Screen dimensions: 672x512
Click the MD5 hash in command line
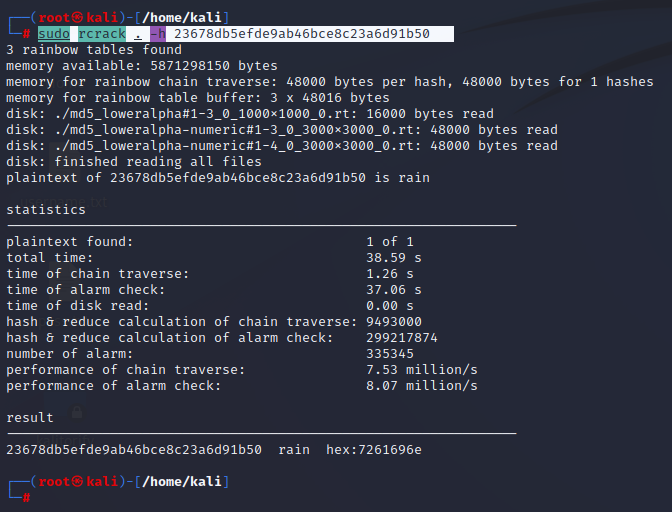[x=302, y=34]
